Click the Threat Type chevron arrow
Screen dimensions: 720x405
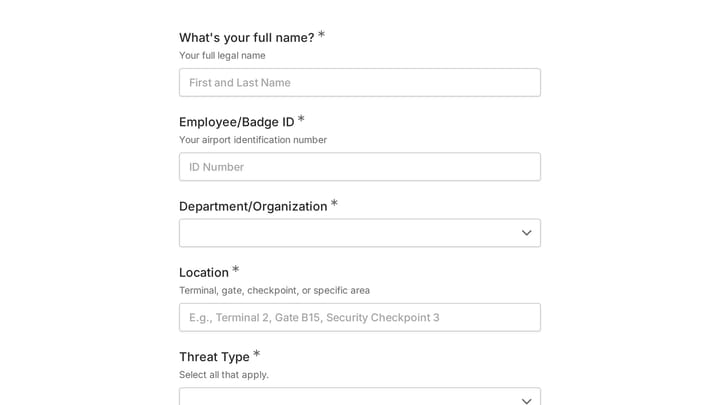pos(526,401)
